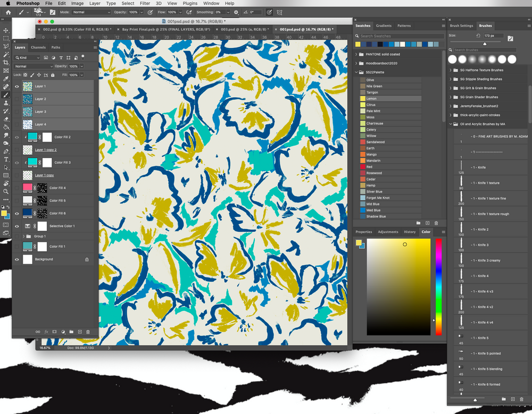Open the layer blending mode dropdown
The image size is (532, 414).
point(32,66)
